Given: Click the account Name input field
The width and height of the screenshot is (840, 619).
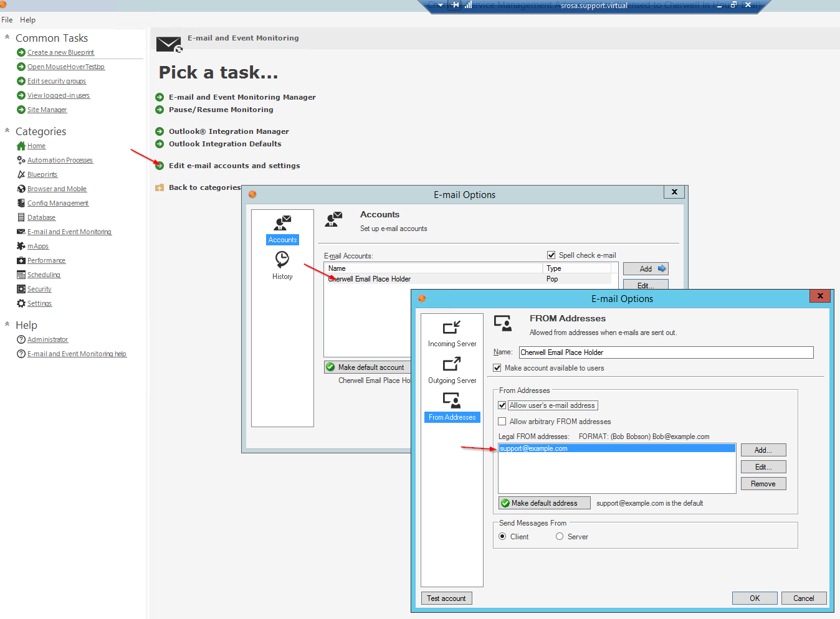Looking at the screenshot, I should [x=666, y=352].
